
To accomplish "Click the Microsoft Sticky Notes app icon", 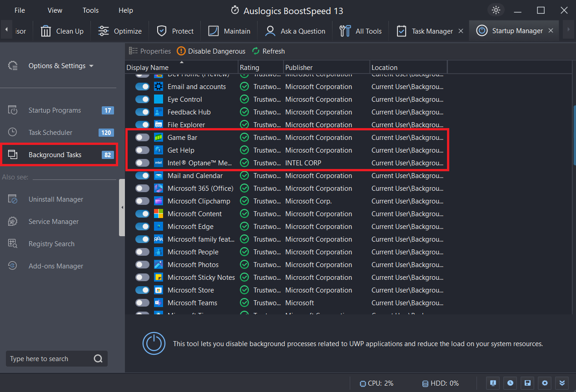I will (x=159, y=278).
